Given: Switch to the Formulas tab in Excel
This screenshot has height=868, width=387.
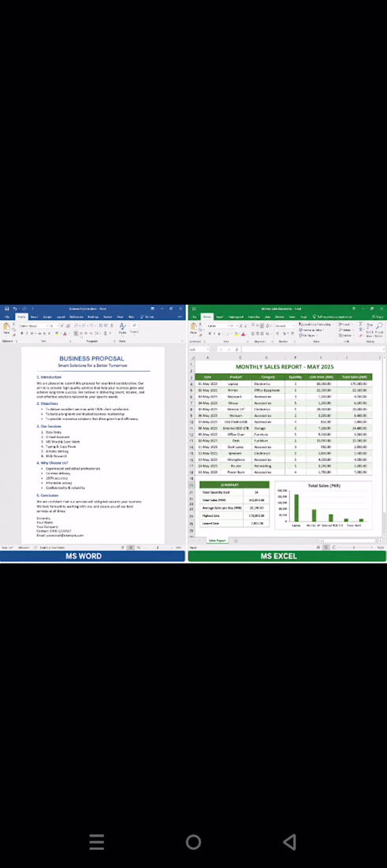Looking at the screenshot, I should pos(254,317).
